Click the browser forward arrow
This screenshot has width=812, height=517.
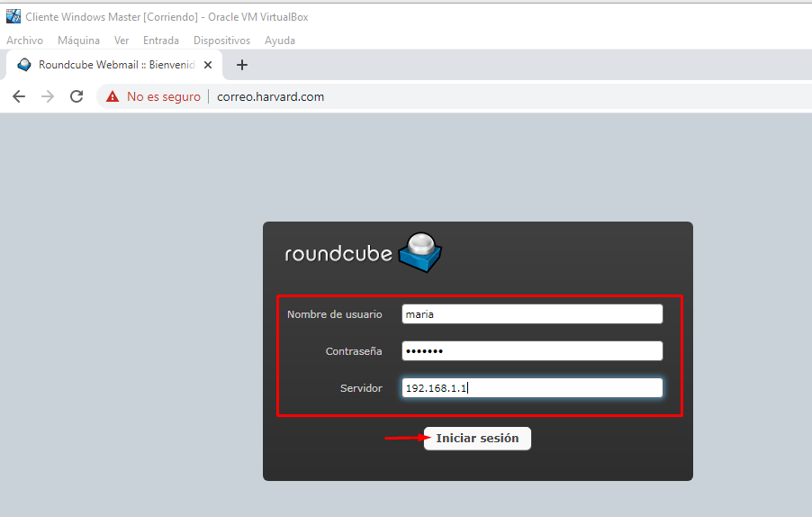48,96
